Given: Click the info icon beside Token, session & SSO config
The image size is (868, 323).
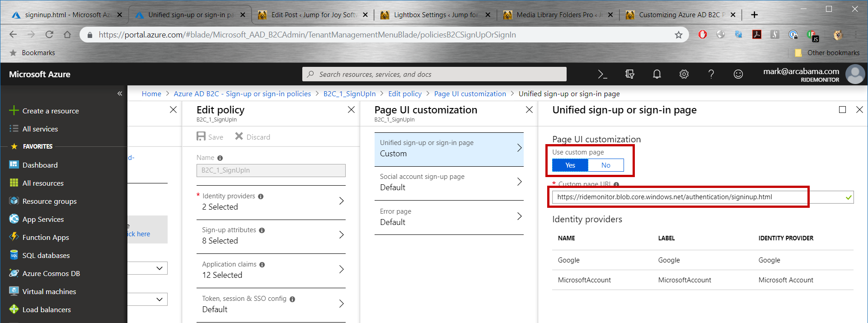Looking at the screenshot, I should [292, 299].
